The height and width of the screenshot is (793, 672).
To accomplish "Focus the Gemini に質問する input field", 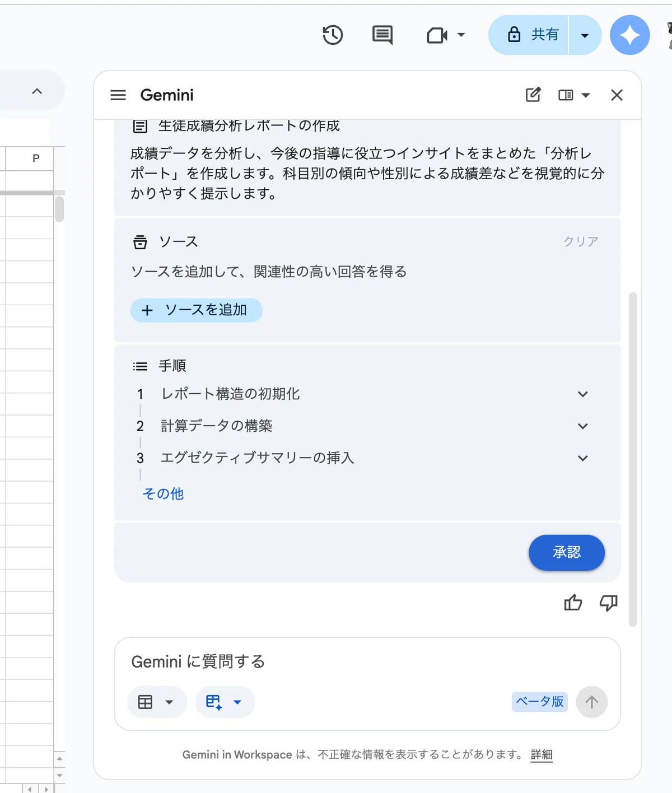I will coord(367,661).
